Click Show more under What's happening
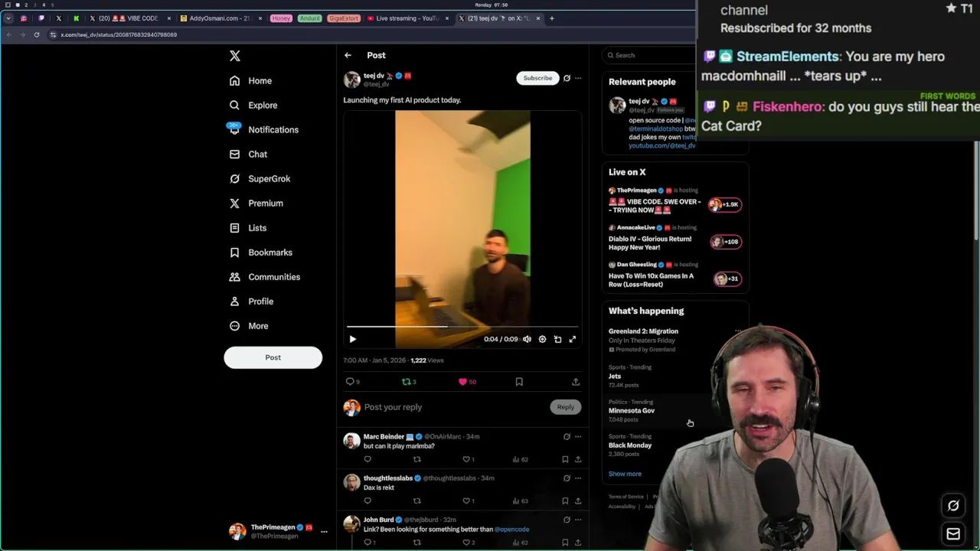This screenshot has height=551, width=980. (625, 474)
